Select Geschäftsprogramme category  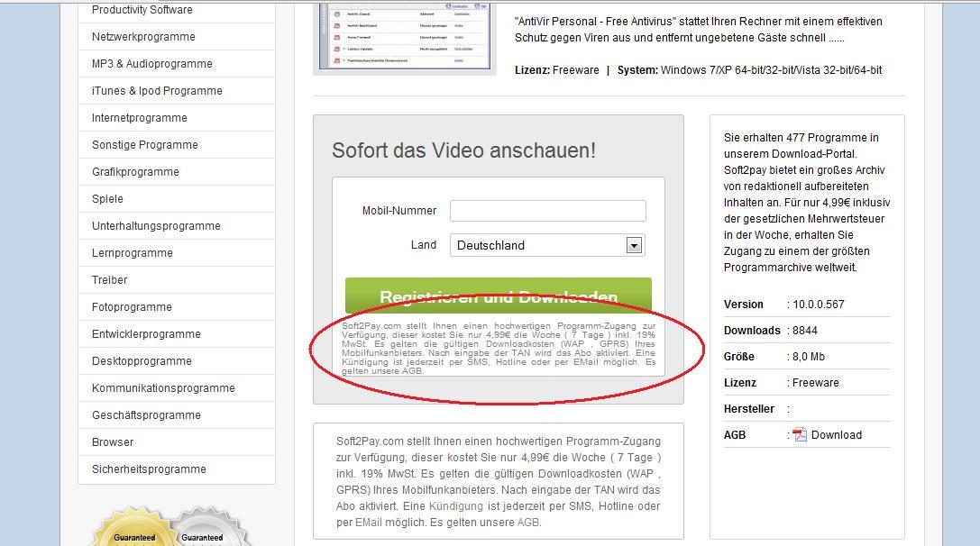pos(146,414)
